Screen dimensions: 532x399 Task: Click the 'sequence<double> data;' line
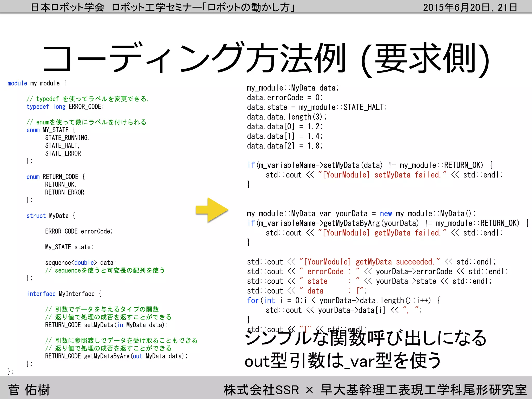point(81,263)
